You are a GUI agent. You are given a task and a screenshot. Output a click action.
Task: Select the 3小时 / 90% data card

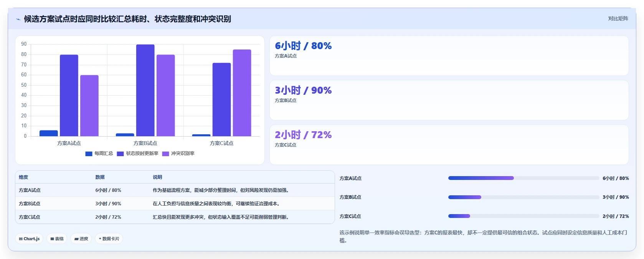coord(449,100)
